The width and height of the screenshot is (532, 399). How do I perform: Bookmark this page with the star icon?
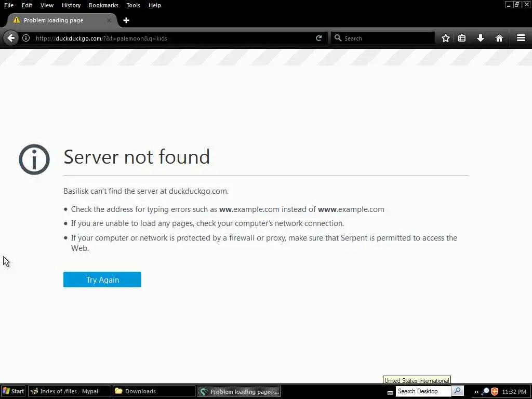point(445,38)
